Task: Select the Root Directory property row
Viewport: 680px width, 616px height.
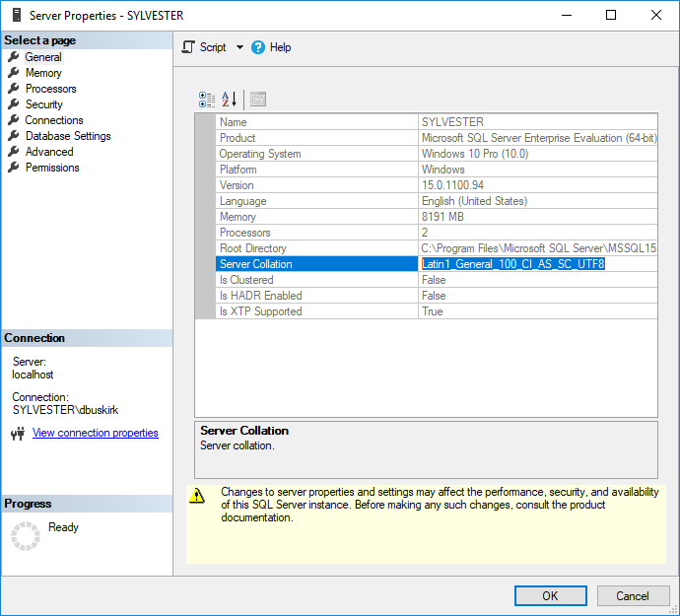Action: 315,248
